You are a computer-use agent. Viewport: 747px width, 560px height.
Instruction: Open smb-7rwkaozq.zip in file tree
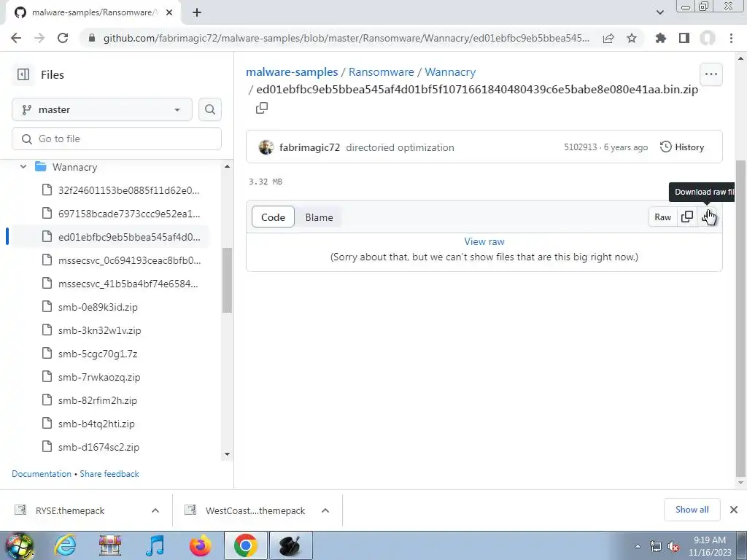point(99,377)
